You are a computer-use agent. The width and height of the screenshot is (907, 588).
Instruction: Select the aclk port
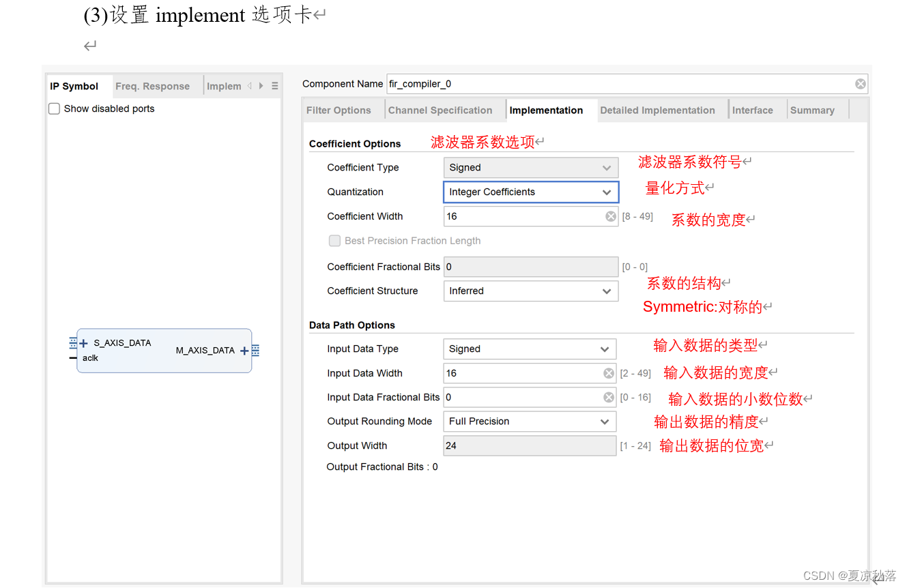(x=91, y=357)
